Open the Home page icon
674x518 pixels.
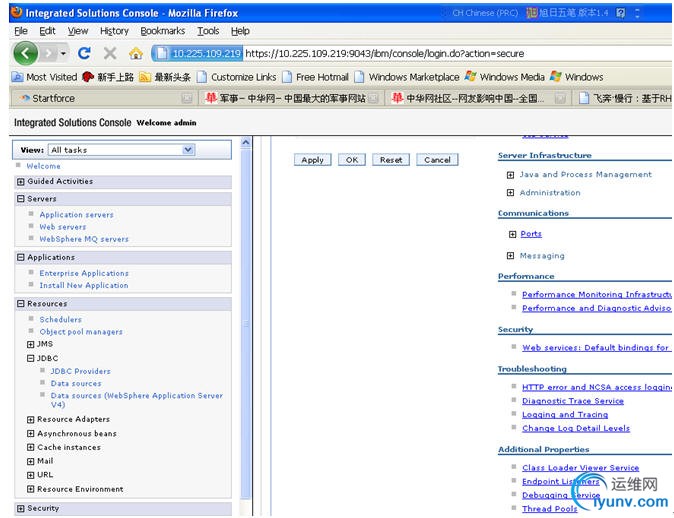point(136,53)
